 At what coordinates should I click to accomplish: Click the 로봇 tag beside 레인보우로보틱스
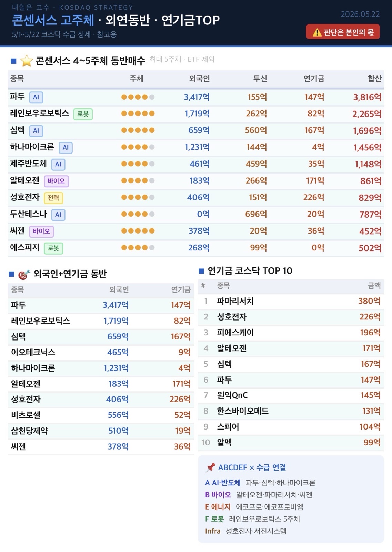point(83,114)
